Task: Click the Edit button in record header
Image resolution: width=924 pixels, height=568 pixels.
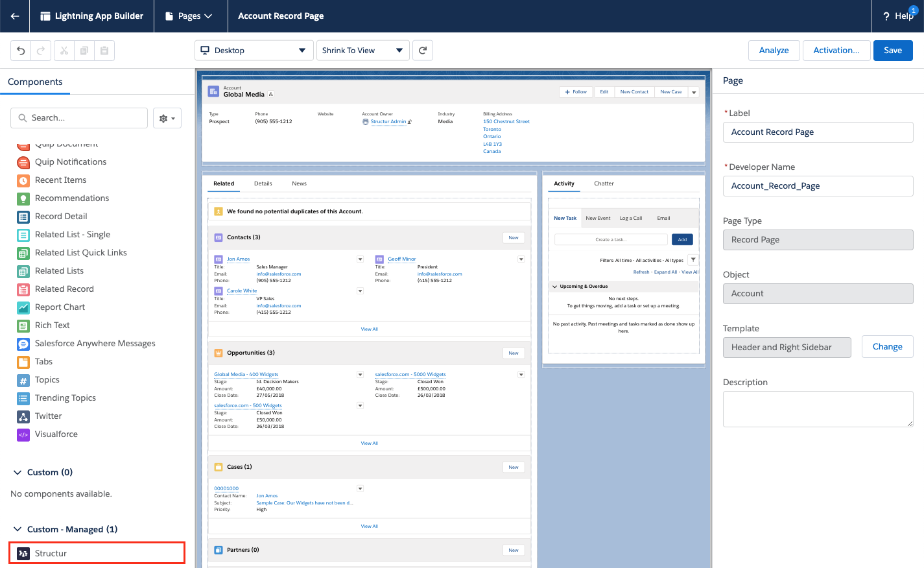Action: 604,92
